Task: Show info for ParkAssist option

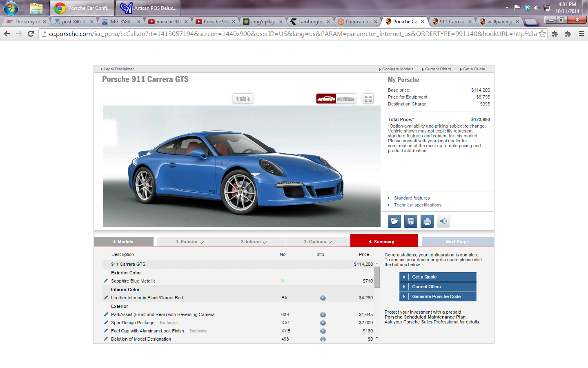Action: [323, 315]
